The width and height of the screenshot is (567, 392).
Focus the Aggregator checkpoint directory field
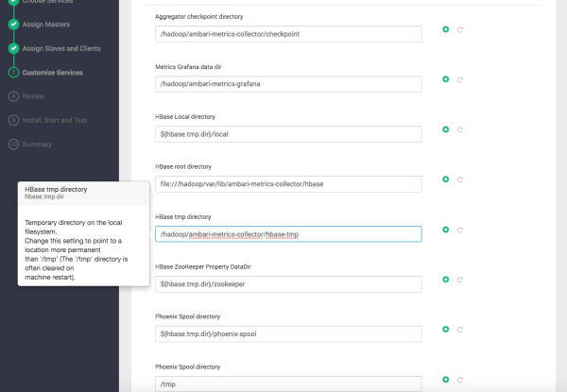click(x=287, y=34)
